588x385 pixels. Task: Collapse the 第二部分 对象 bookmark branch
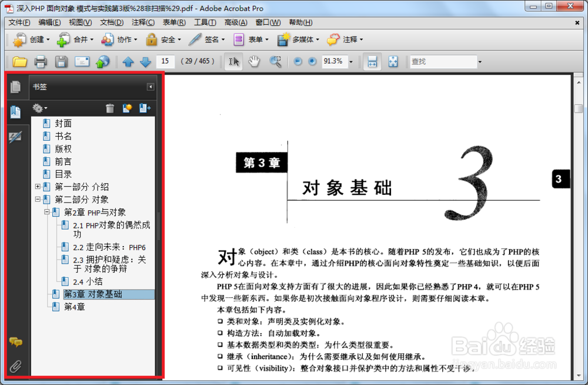point(37,199)
